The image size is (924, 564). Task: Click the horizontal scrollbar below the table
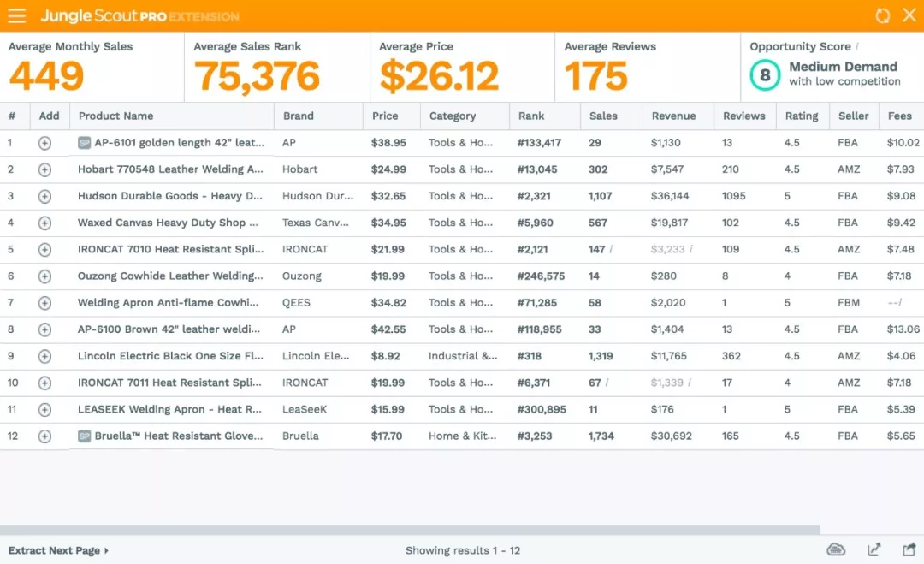(x=409, y=530)
